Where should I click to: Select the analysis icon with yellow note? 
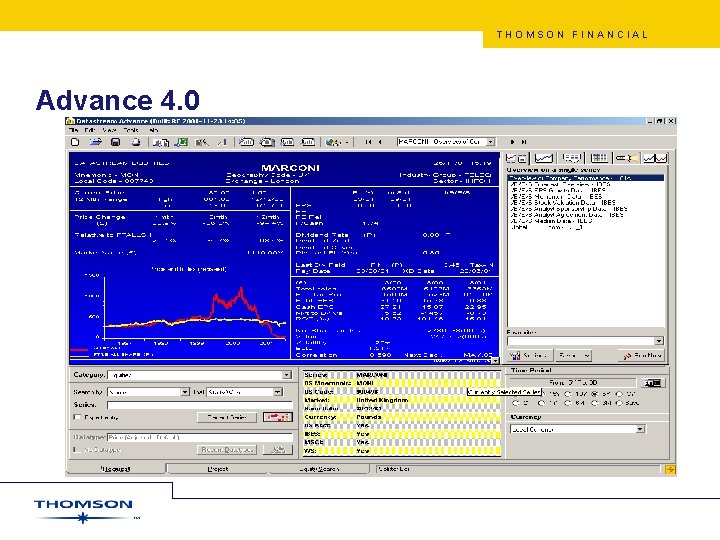click(627, 158)
